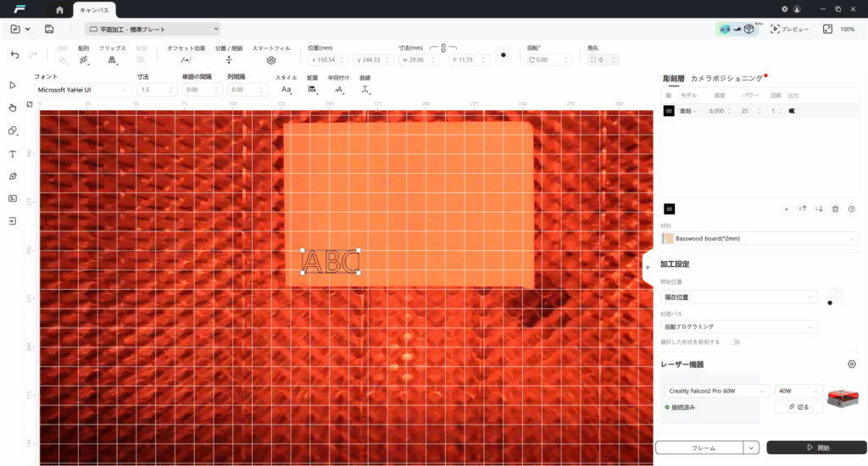Click the 角丸 corner radius field

(x=603, y=60)
